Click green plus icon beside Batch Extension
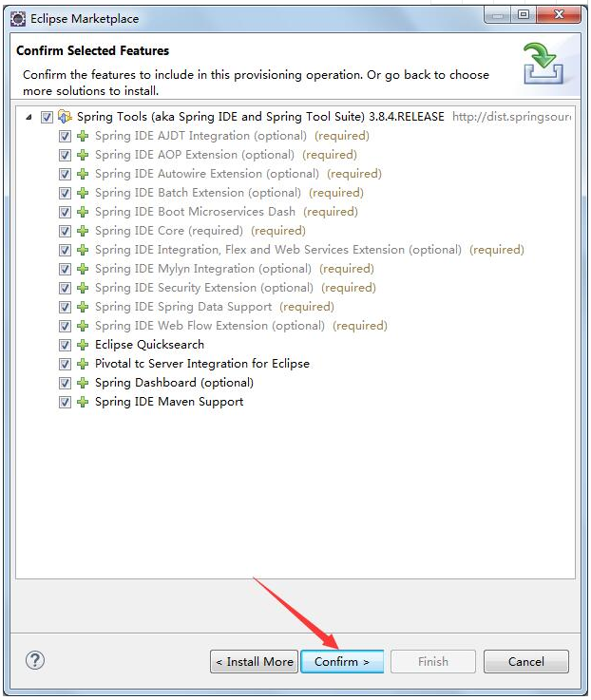 (83, 193)
